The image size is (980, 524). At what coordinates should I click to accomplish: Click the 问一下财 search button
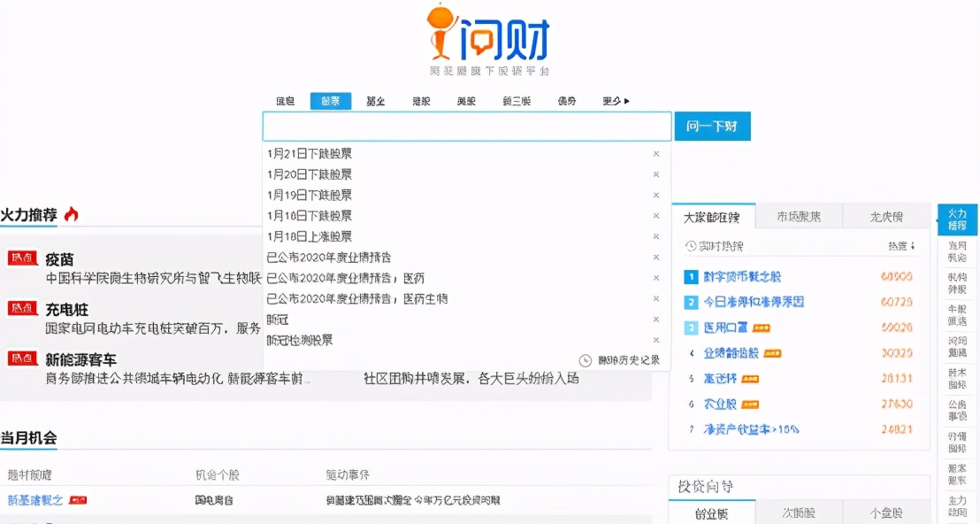pyautogui.click(x=712, y=126)
